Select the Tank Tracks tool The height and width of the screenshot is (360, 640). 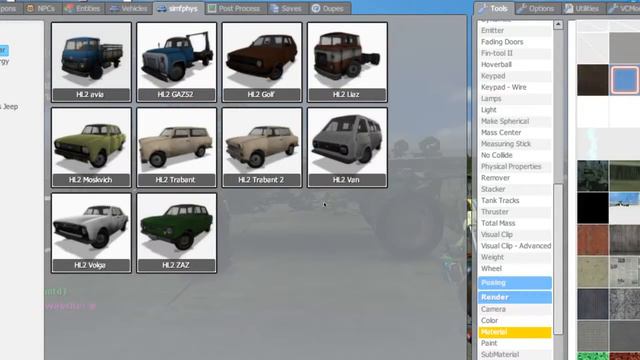point(515,200)
